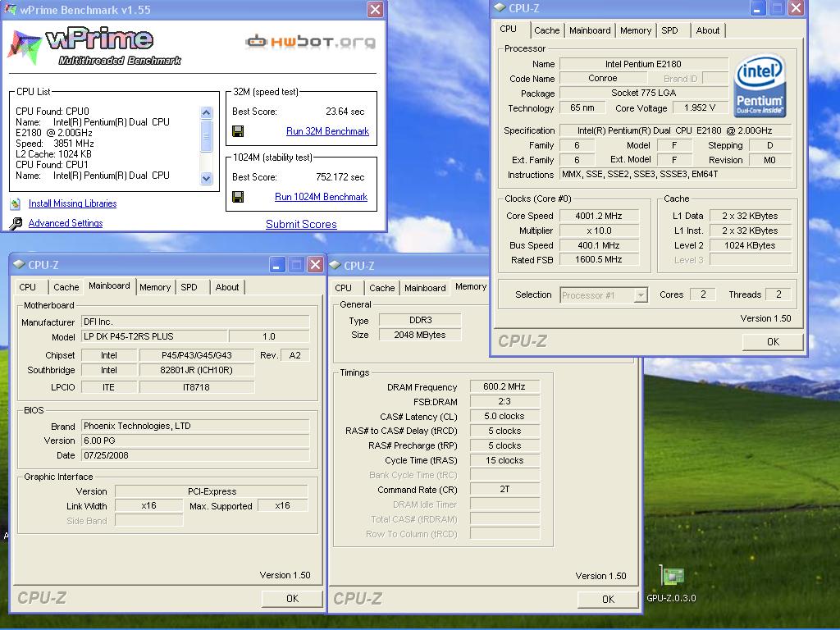Run the 1024M Benchmark
The height and width of the screenshot is (630, 840).
pos(321,197)
